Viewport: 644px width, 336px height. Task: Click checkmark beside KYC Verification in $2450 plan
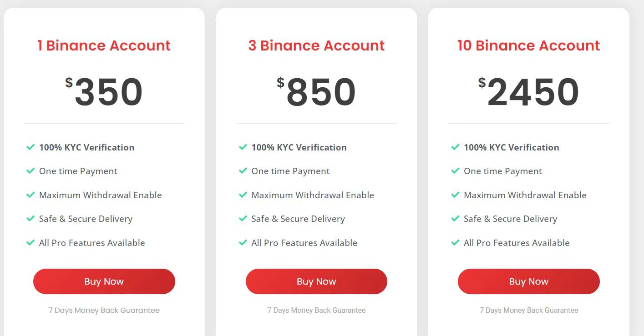455,147
